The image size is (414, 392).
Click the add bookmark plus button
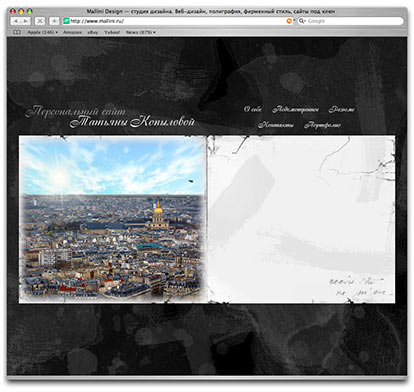point(54,21)
